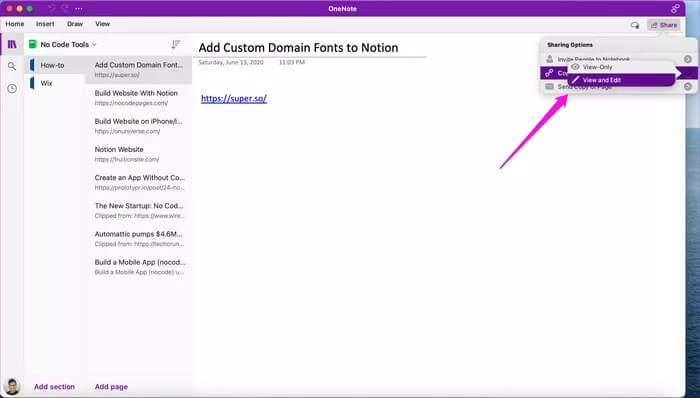The image size is (700, 398).
Task: Open the Home ribbon tab
Action: pos(15,24)
